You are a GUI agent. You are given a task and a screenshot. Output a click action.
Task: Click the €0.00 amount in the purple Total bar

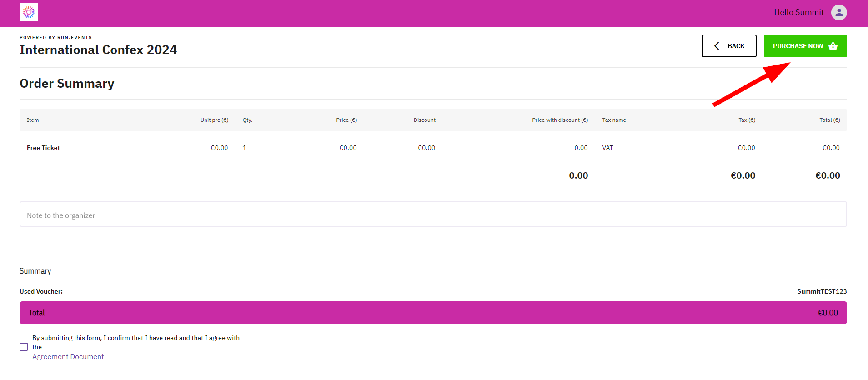click(828, 313)
